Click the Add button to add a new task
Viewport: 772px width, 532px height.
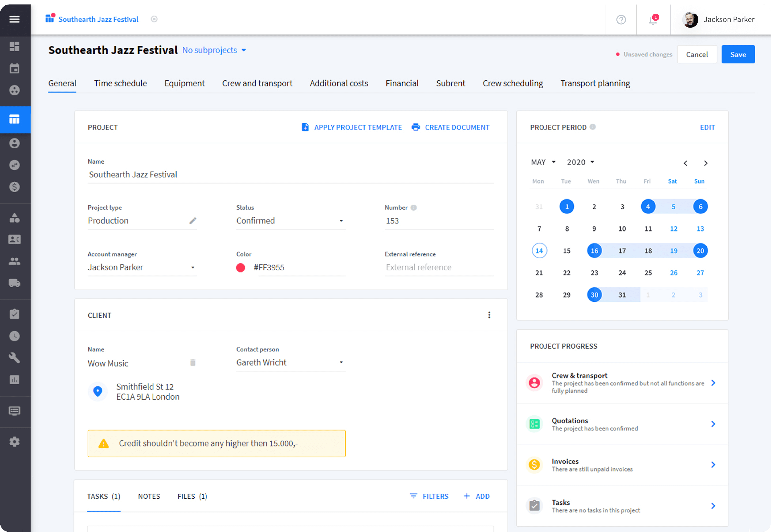point(478,496)
